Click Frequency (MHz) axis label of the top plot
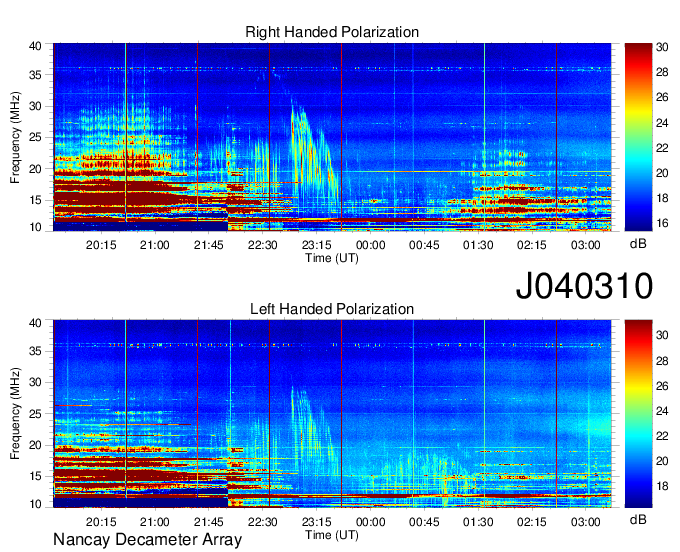This screenshot has height=552, width=680. 15,137
